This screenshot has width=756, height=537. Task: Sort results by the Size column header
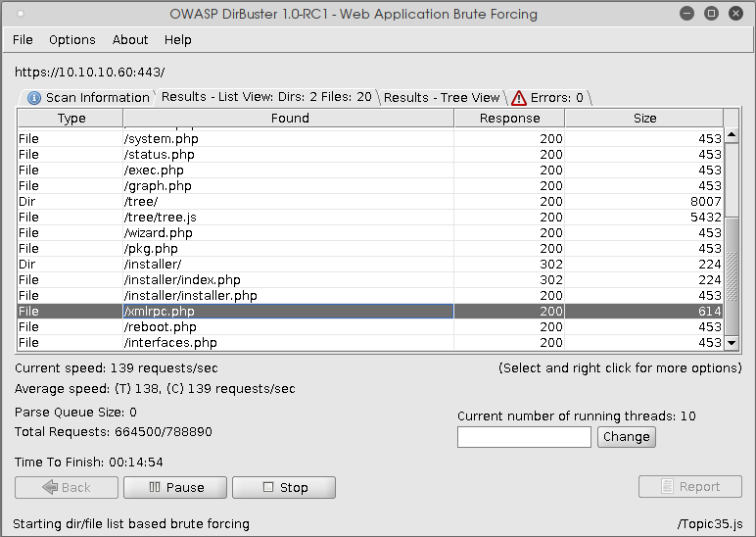(644, 119)
